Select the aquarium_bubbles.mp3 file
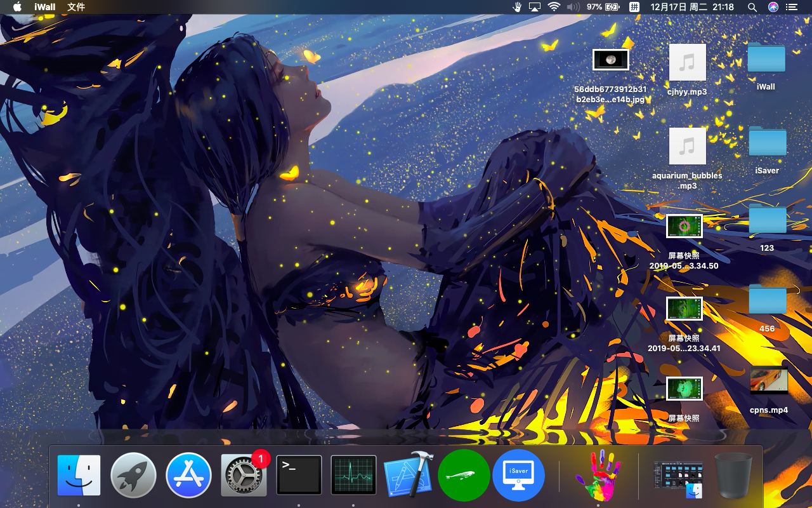Image resolution: width=812 pixels, height=508 pixels. (687, 146)
